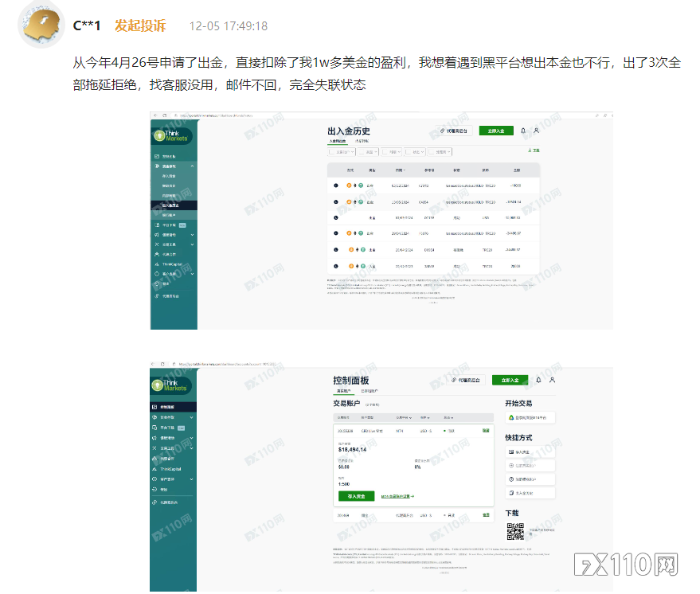Click clock icon on the bottom history row
The width and height of the screenshot is (700, 594).
coord(336,267)
